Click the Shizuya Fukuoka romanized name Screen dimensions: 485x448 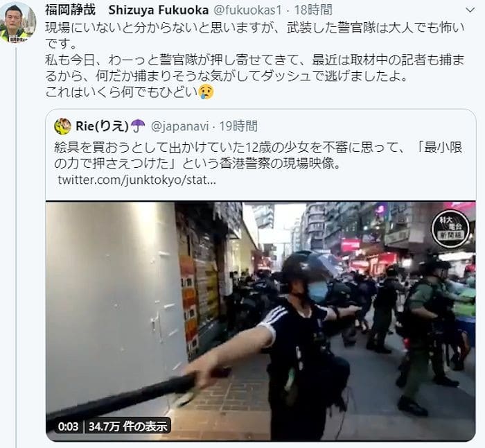pyautogui.click(x=159, y=10)
